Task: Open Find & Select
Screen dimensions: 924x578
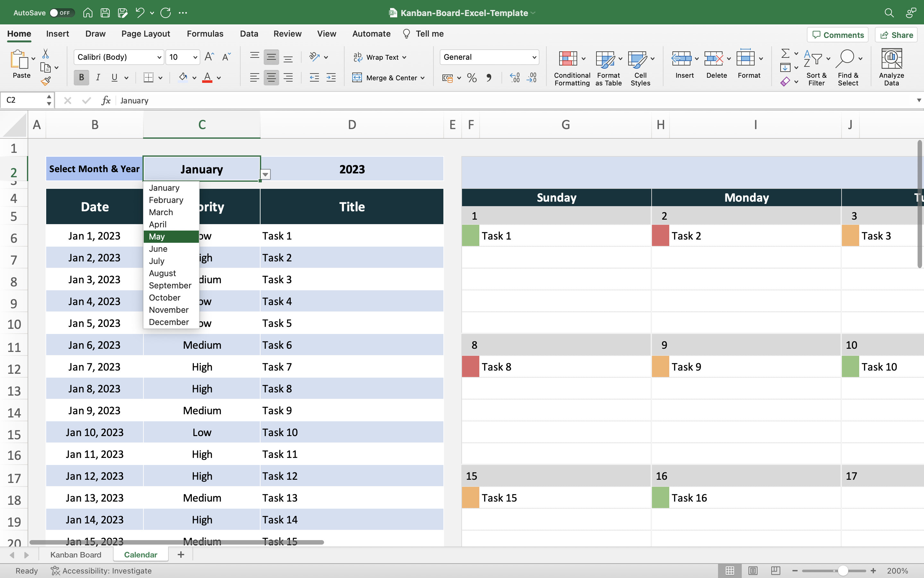Action: pyautogui.click(x=848, y=68)
